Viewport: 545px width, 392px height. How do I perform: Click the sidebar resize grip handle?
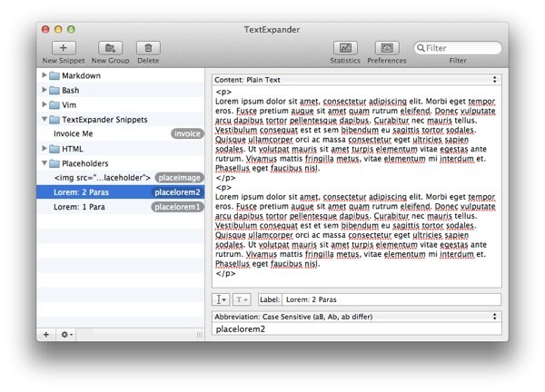[200, 335]
